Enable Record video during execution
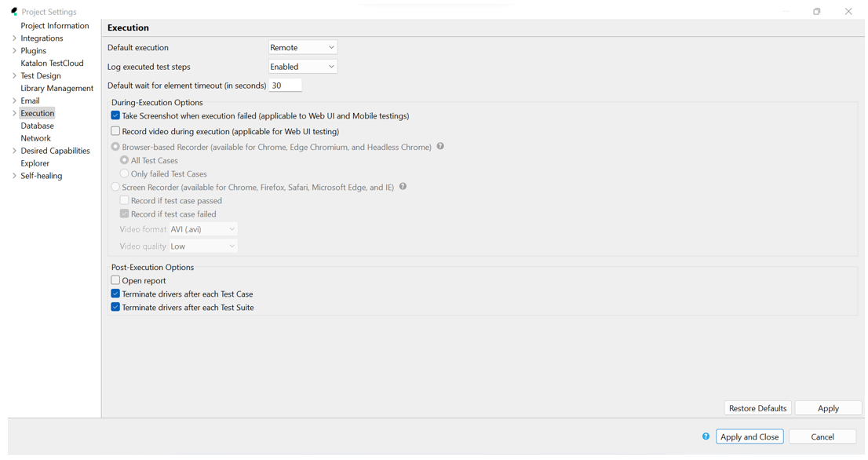The width and height of the screenshot is (868, 460). point(116,131)
